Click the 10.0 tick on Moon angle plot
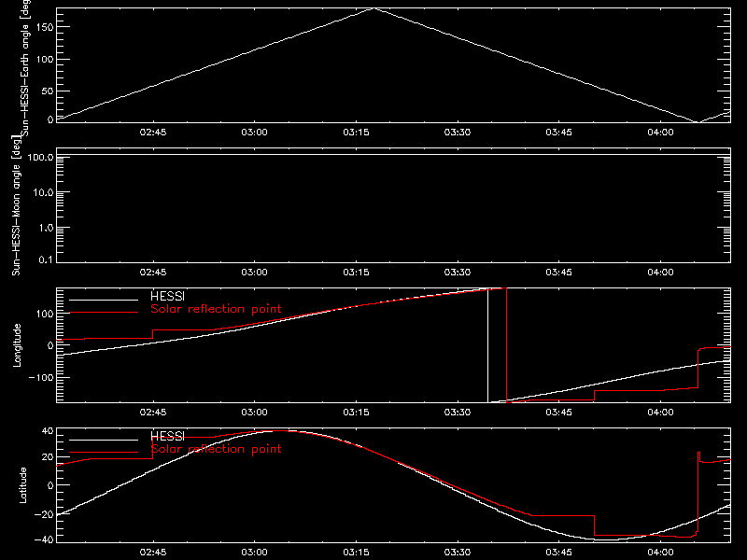 point(43,193)
